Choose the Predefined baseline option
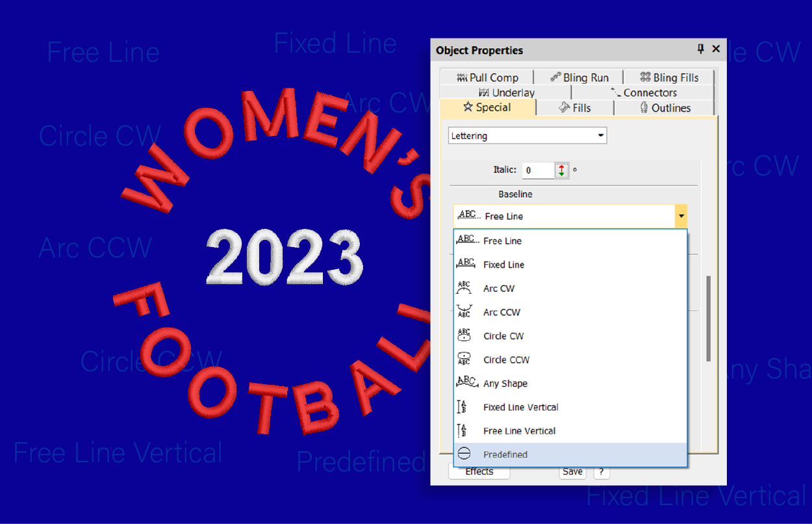The image size is (812, 524). pyautogui.click(x=505, y=455)
